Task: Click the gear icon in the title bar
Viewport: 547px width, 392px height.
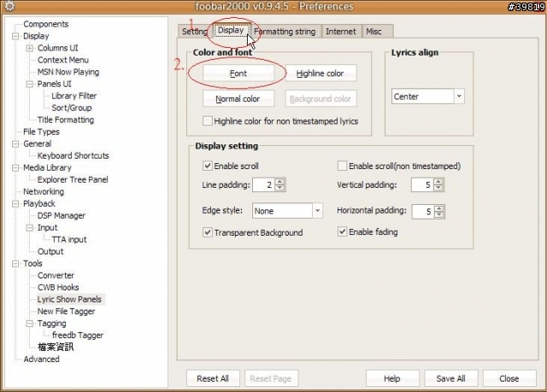Action: coord(9,6)
